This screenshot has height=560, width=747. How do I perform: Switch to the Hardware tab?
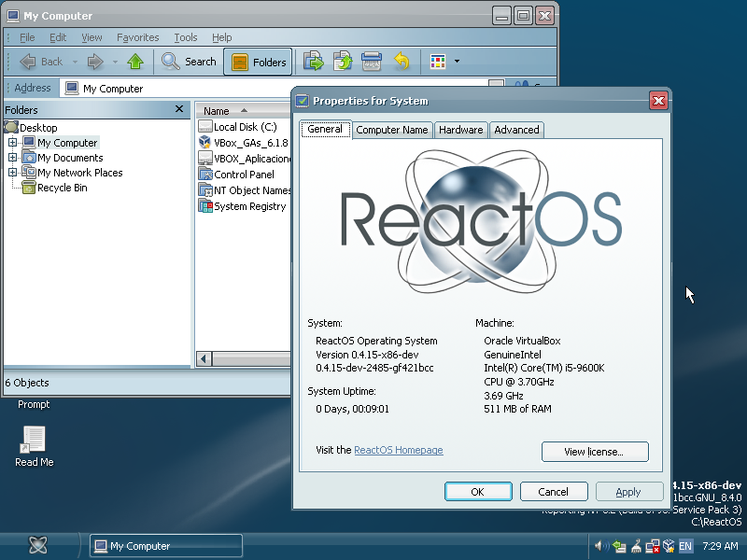click(460, 130)
